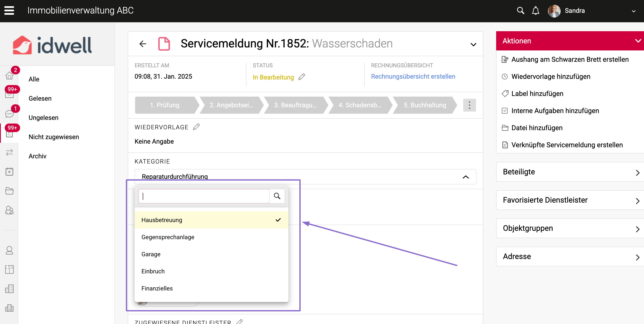This screenshot has height=324, width=644.
Task: Open the calendar icon in sidebar
Action: (x=9, y=171)
